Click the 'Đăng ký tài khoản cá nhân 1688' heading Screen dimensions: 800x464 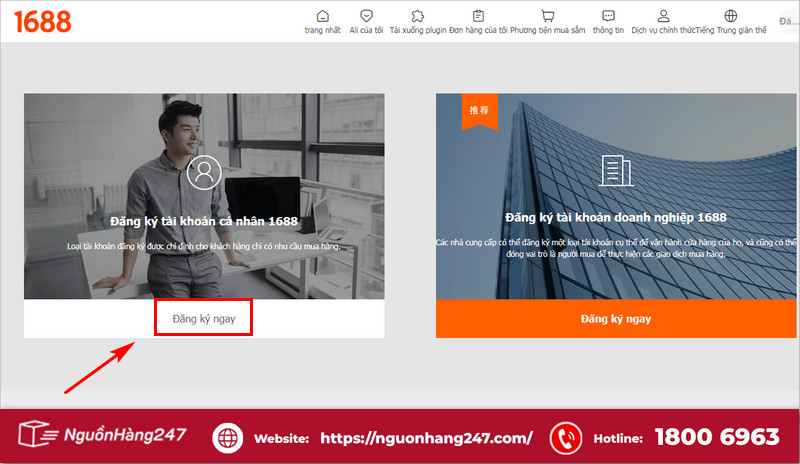(x=204, y=218)
